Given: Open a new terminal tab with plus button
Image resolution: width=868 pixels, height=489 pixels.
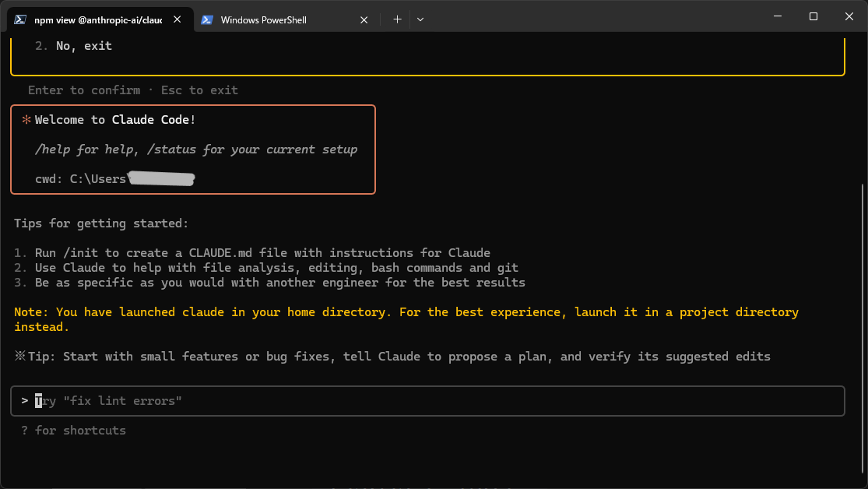Looking at the screenshot, I should 397,19.
